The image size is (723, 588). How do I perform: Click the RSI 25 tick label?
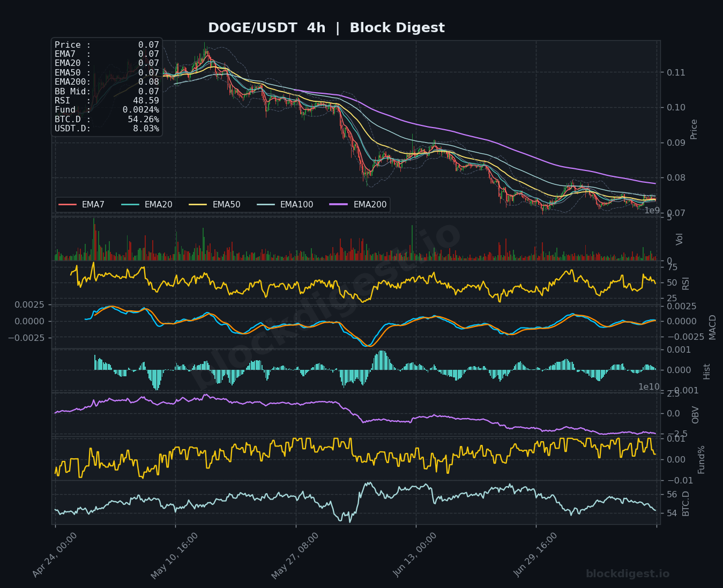[x=672, y=299]
